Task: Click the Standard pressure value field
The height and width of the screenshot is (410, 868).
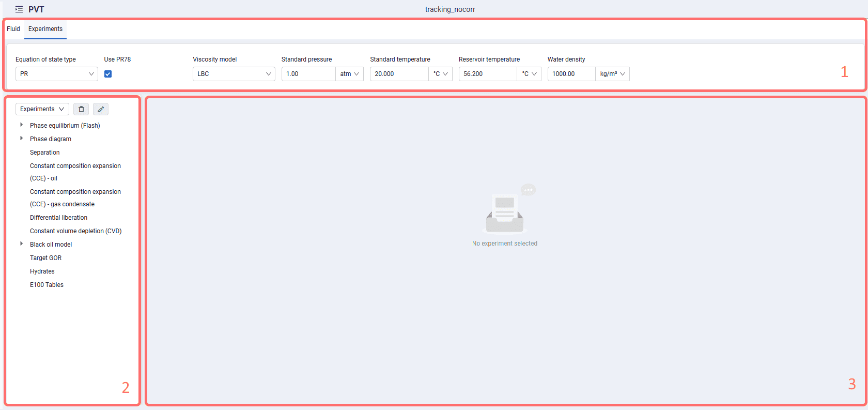Action: pos(308,74)
